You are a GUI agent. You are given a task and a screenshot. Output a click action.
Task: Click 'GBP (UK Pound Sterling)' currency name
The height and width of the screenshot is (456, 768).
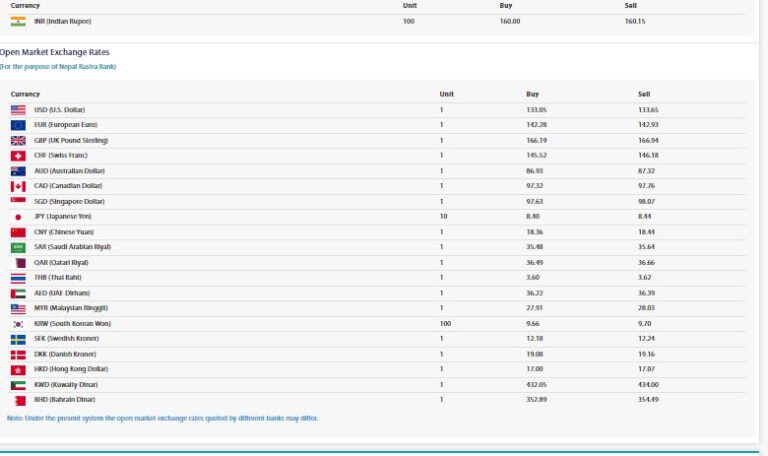coord(71,141)
